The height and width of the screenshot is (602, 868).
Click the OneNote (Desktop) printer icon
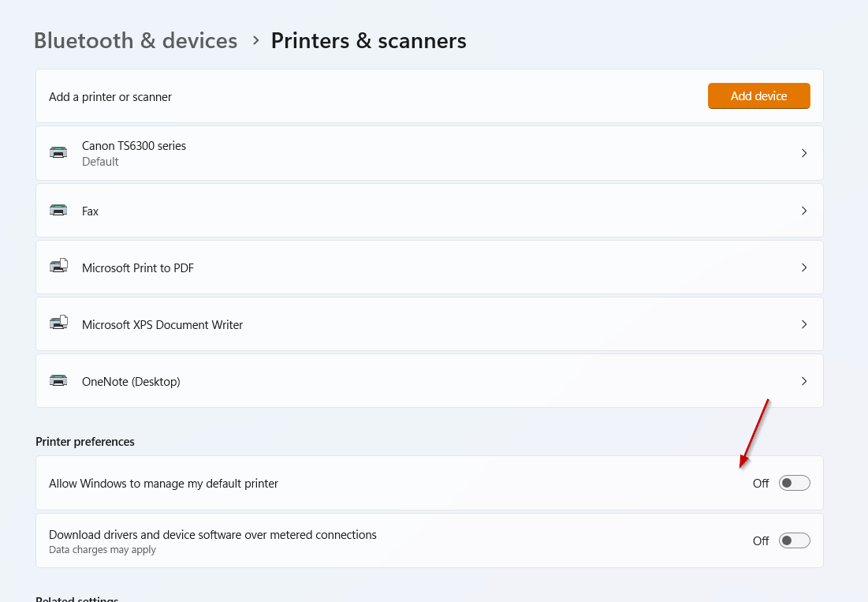[x=58, y=381]
